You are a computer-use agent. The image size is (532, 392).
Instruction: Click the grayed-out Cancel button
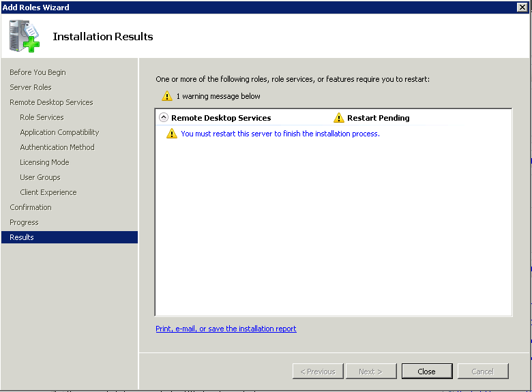(483, 372)
